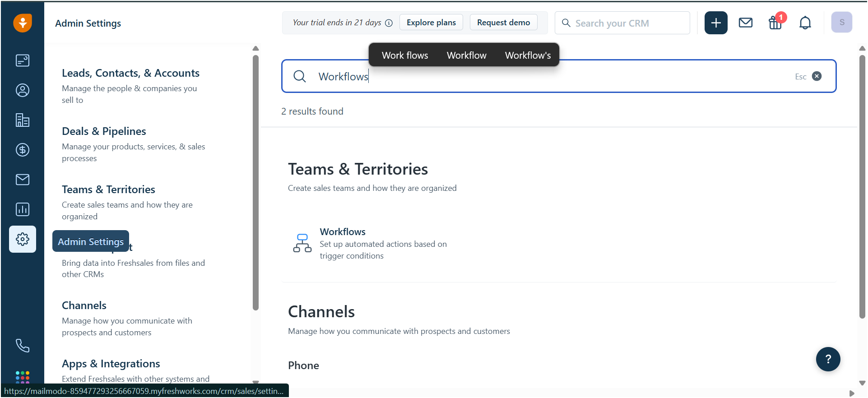Choose the "Workflow's" suggestion

pos(528,55)
